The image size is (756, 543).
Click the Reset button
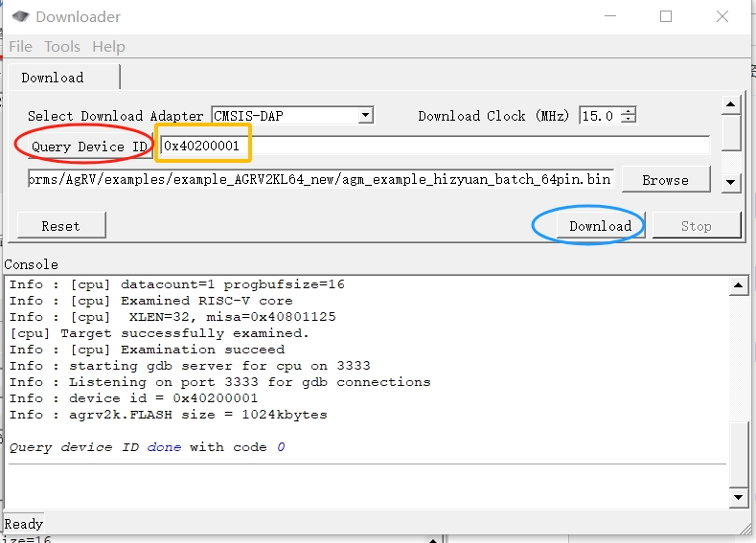(x=61, y=225)
